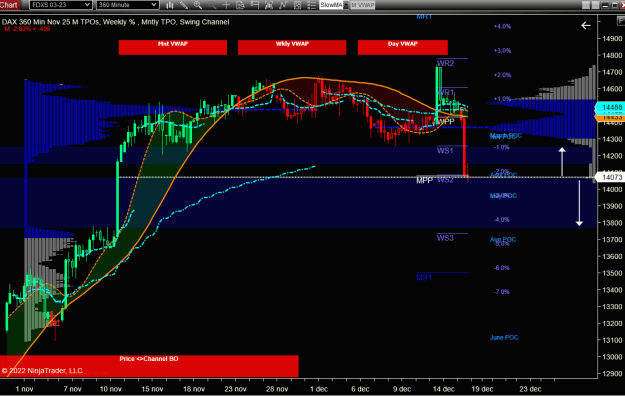Click the 23 nov date axis label

tap(235, 389)
